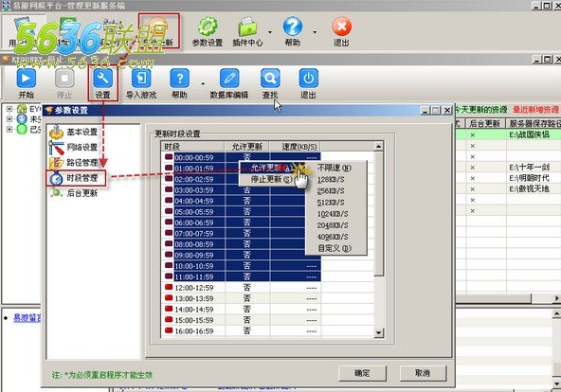Click the 停止 stop icon
Screen dimensions: 561x392
pos(64,79)
